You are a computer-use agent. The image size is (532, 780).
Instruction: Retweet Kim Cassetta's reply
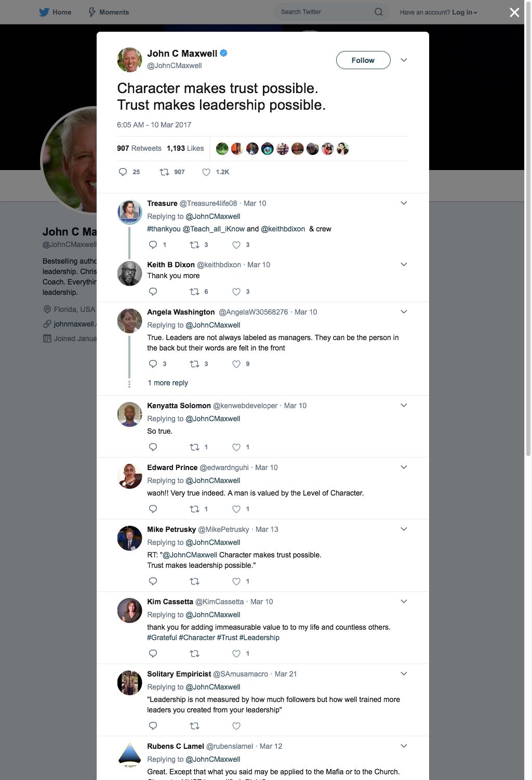194,654
